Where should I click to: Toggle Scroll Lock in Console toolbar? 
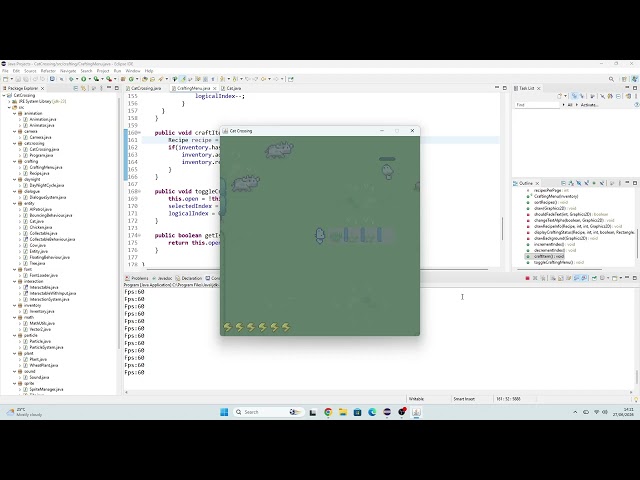tap(560, 278)
